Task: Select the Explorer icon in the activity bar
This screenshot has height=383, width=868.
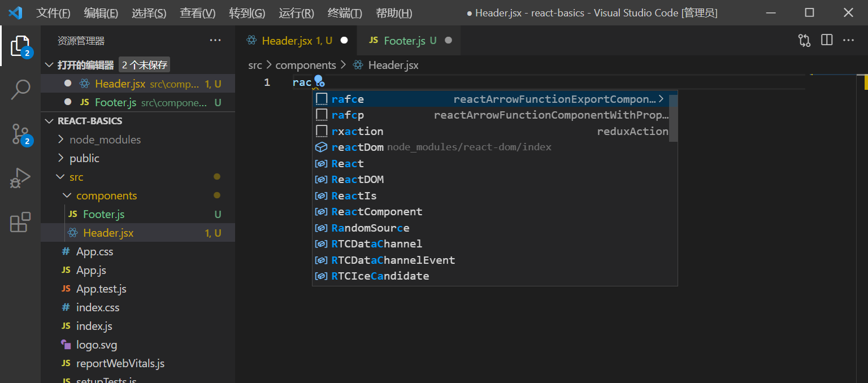Action: coord(20,45)
